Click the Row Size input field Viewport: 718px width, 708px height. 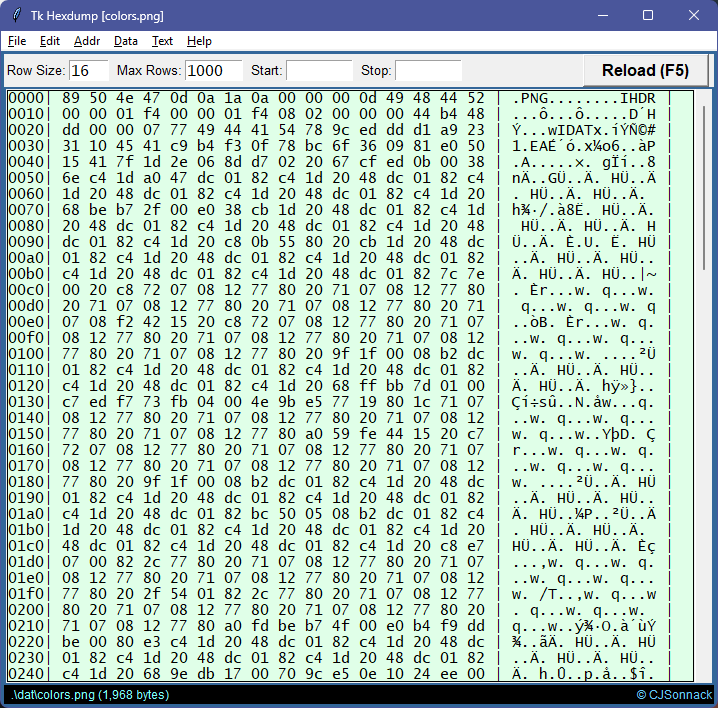pyautogui.click(x=89, y=71)
